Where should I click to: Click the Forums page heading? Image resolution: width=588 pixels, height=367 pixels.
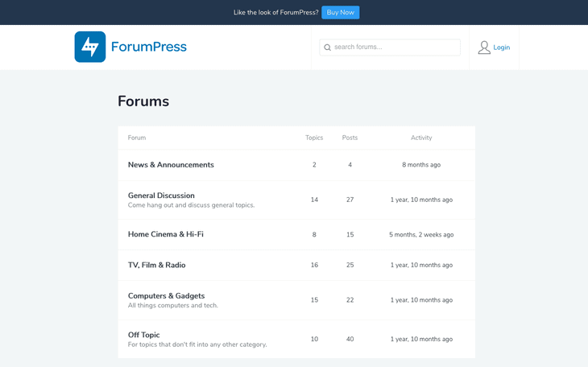pos(143,101)
